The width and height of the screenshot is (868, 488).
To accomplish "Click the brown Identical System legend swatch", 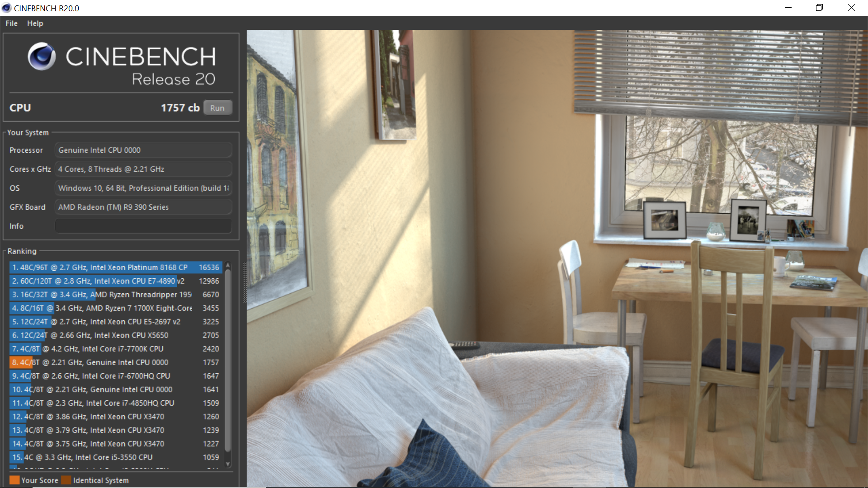I will pyautogui.click(x=66, y=480).
